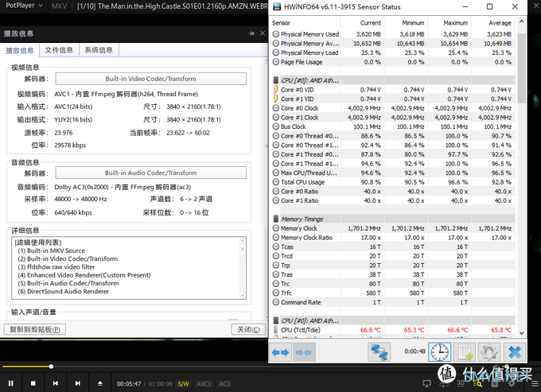541x392 pixels.
Task: Select the Bus Clock row
Action: pos(393,126)
